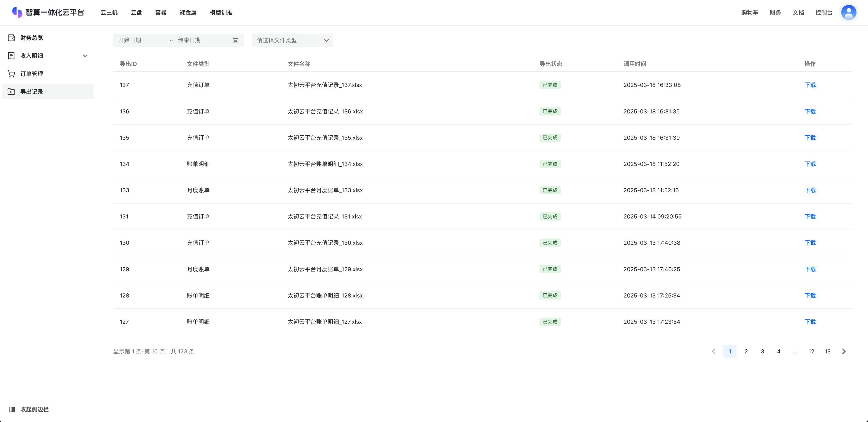Open 云主机 in top navigation

pyautogui.click(x=109, y=12)
